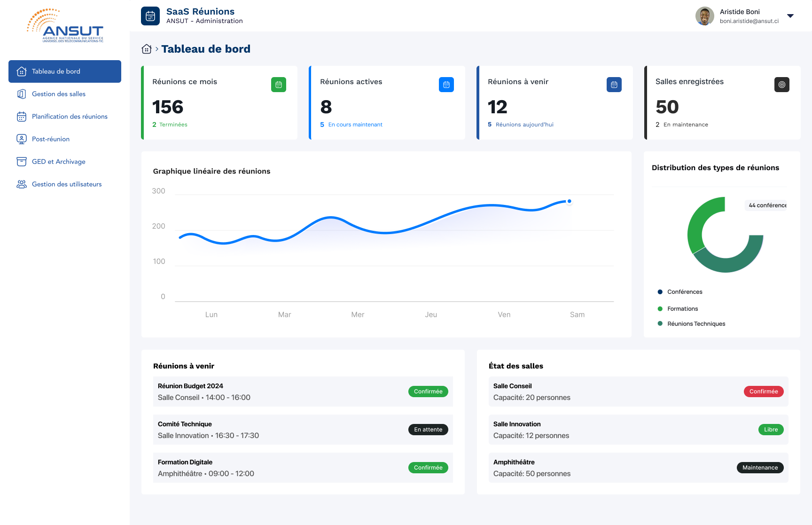The width and height of the screenshot is (812, 525).
Task: Toggle Réunions Techniques legend entry
Action: point(691,324)
